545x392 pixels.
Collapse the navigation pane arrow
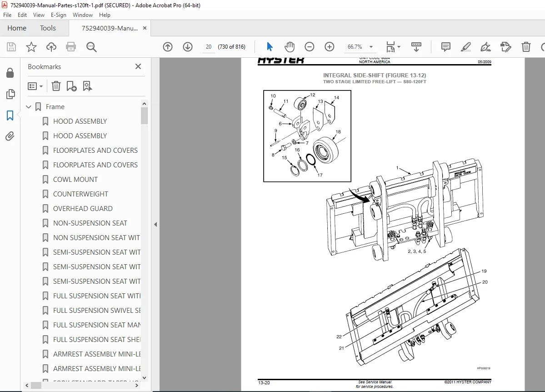(155, 224)
